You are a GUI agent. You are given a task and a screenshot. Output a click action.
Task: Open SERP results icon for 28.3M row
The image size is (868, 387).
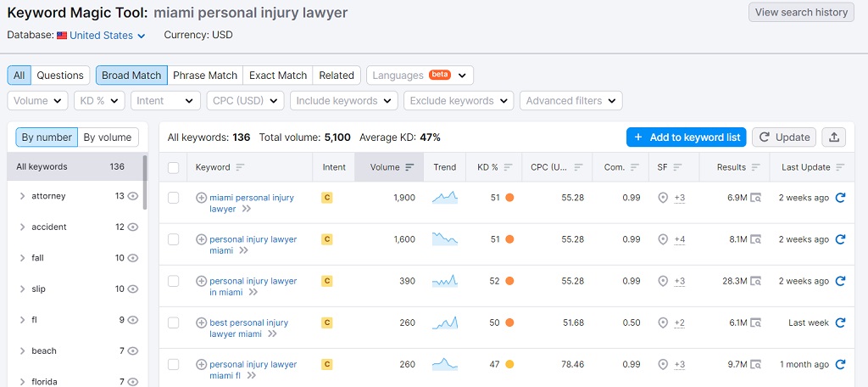755,281
